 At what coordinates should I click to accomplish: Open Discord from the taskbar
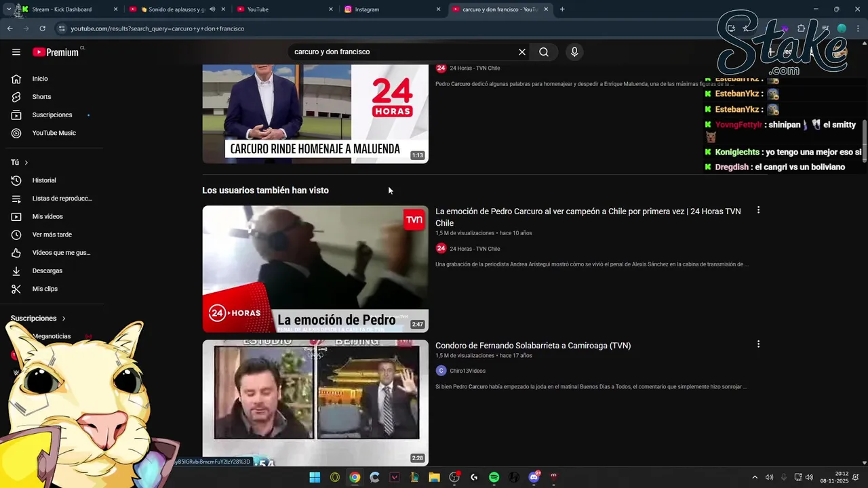pyautogui.click(x=534, y=477)
